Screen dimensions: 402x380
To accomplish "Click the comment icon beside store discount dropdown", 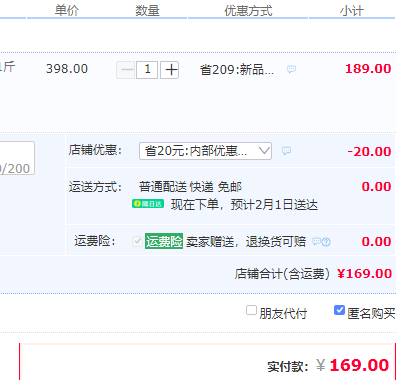I will pyautogui.click(x=286, y=151).
